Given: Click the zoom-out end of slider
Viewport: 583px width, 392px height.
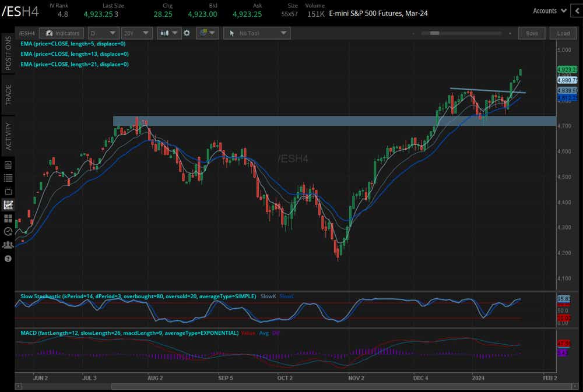Looking at the screenshot, I should point(413,33).
